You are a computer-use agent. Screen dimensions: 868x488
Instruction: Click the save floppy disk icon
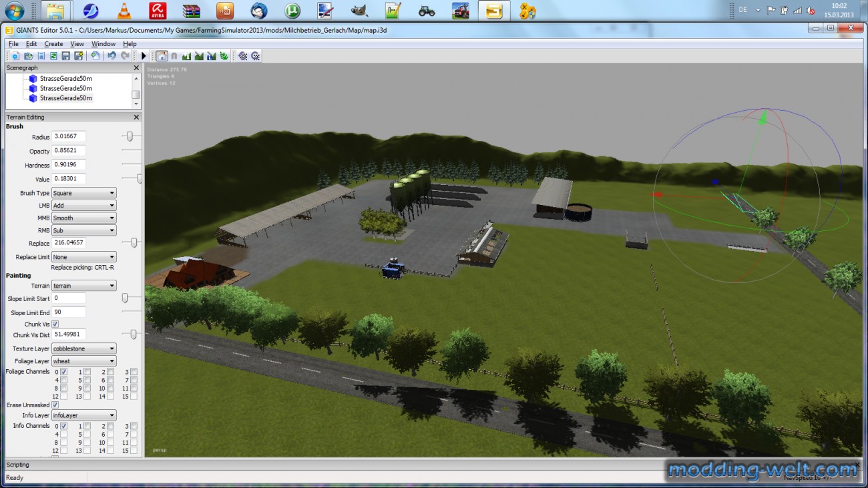[66, 56]
